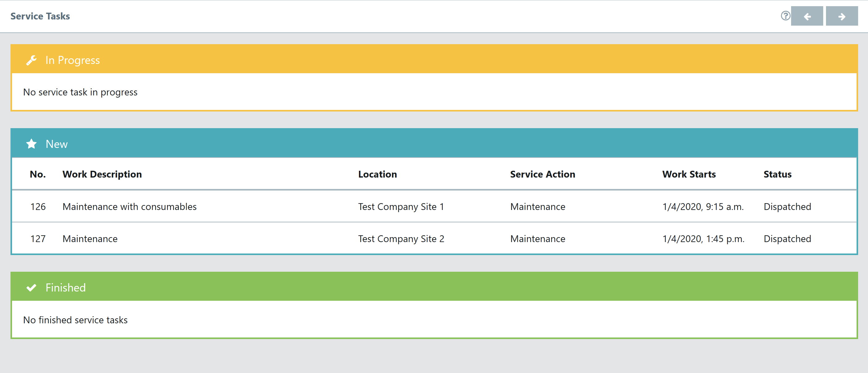Select the New section header
868x373 pixels.
(x=57, y=144)
